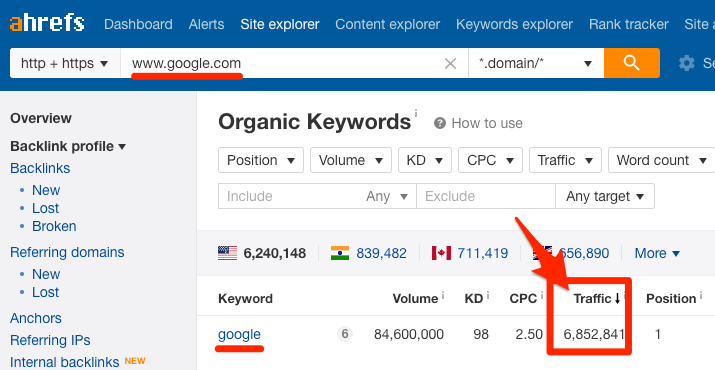Open the http + https protocol dropdown
Viewport: 715px width, 370px height.
[x=65, y=63]
